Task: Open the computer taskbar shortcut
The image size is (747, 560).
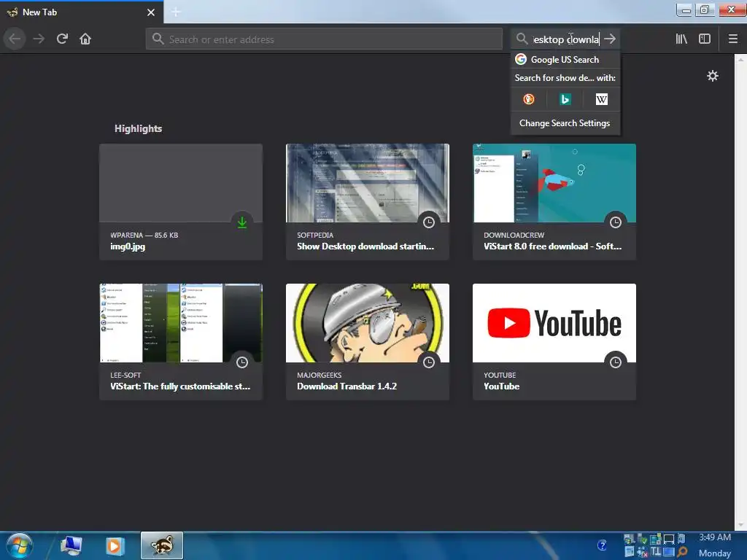Action: tap(71, 545)
